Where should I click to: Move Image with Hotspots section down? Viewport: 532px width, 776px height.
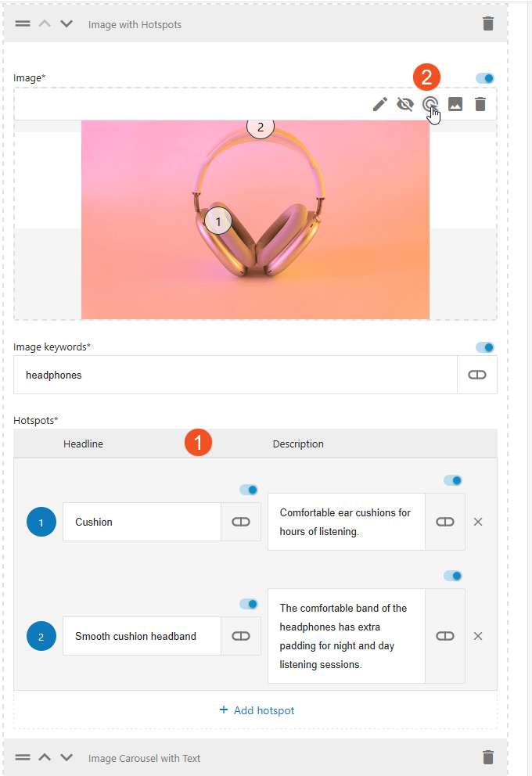(66, 23)
